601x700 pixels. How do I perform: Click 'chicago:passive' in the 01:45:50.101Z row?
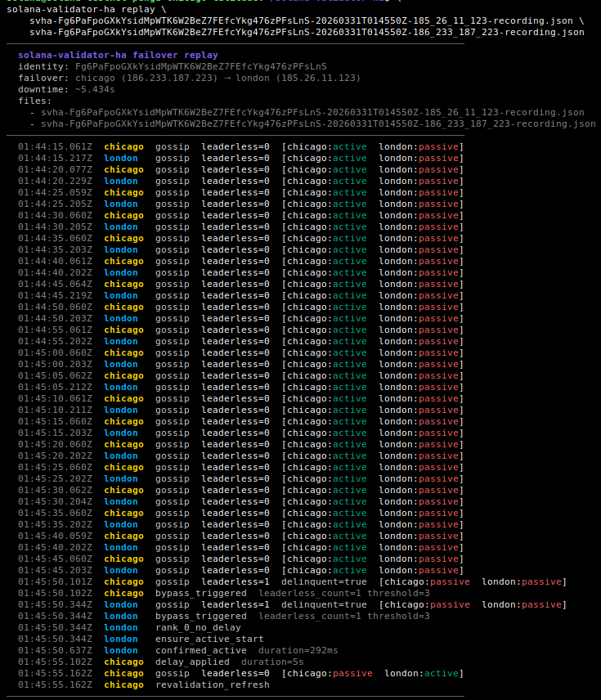[427, 581]
